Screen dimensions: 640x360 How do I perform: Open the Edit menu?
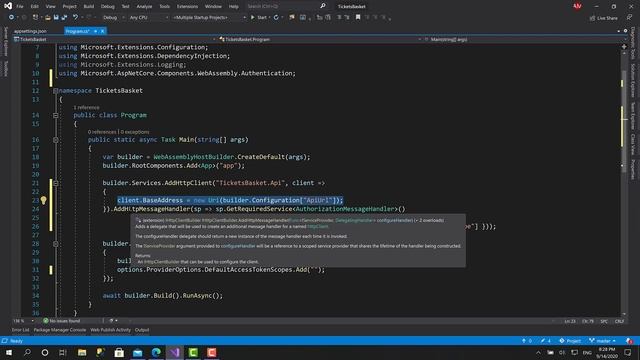click(x=35, y=7)
